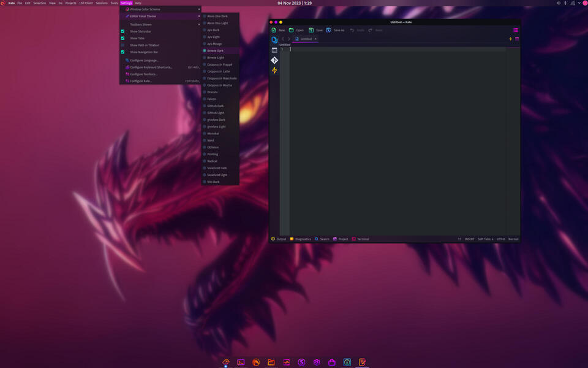588x368 pixels.
Task: Click Configure Kate… entry
Action: click(x=160, y=81)
